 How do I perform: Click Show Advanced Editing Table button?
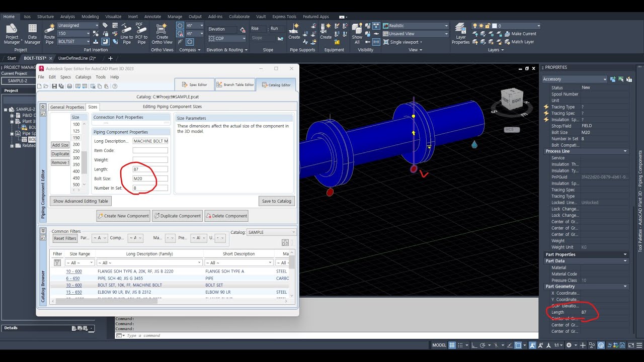(x=80, y=201)
